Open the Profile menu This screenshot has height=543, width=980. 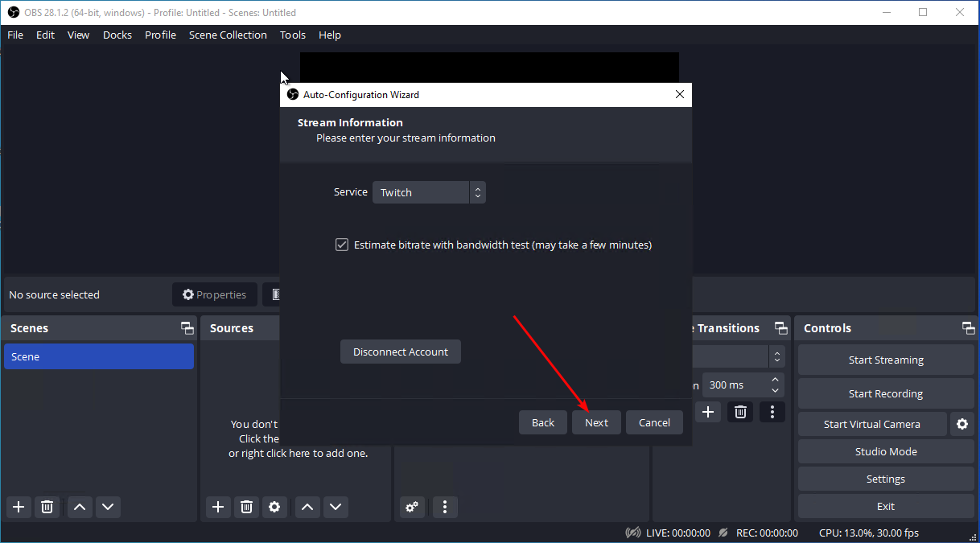[x=161, y=35]
